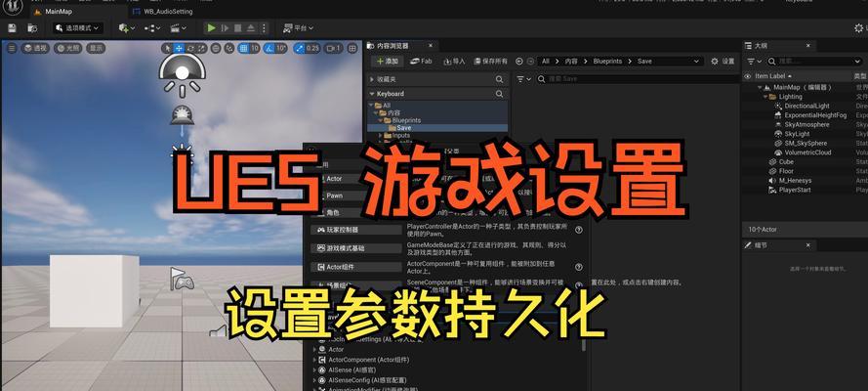Open the outliner filter menu

(754, 62)
